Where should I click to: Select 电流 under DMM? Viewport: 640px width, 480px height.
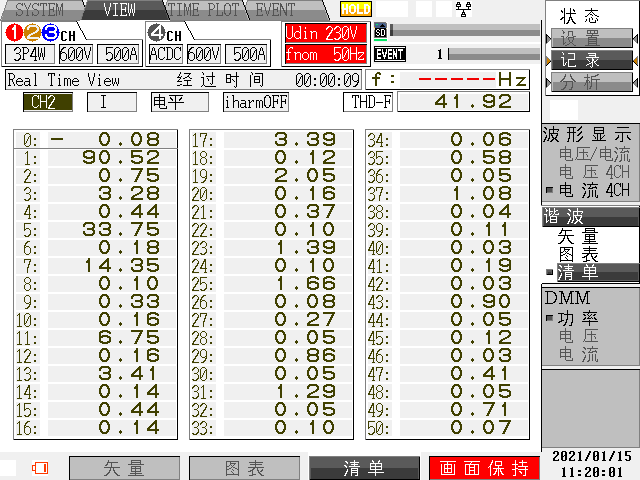[x=578, y=354]
